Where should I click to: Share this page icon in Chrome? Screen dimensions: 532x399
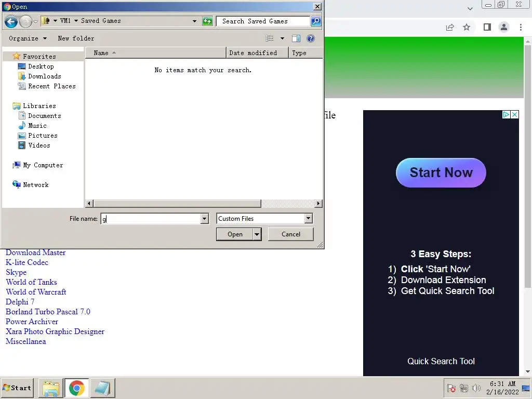pyautogui.click(x=450, y=27)
